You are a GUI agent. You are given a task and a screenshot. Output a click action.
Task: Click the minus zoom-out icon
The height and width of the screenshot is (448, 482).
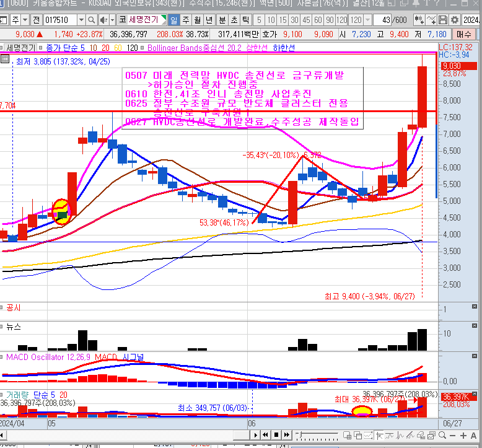click(452, 436)
